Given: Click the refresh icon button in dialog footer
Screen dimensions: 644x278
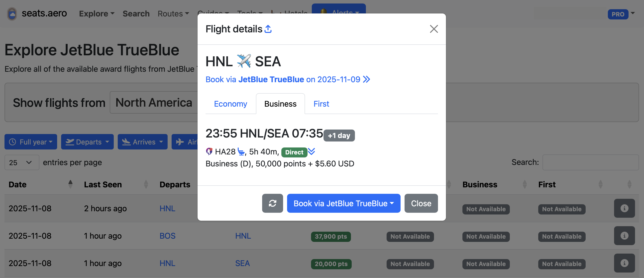Looking at the screenshot, I should pos(273,203).
